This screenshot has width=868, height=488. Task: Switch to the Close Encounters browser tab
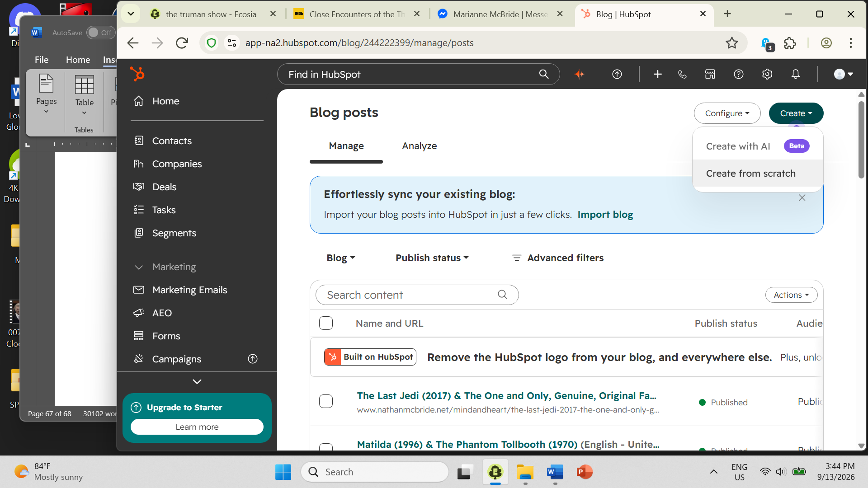357,14
